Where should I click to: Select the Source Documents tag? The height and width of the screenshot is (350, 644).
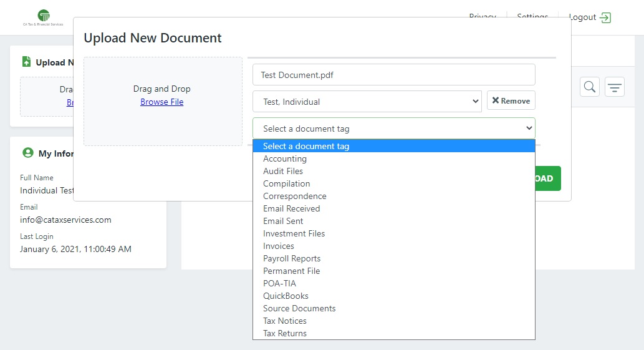[394, 308]
